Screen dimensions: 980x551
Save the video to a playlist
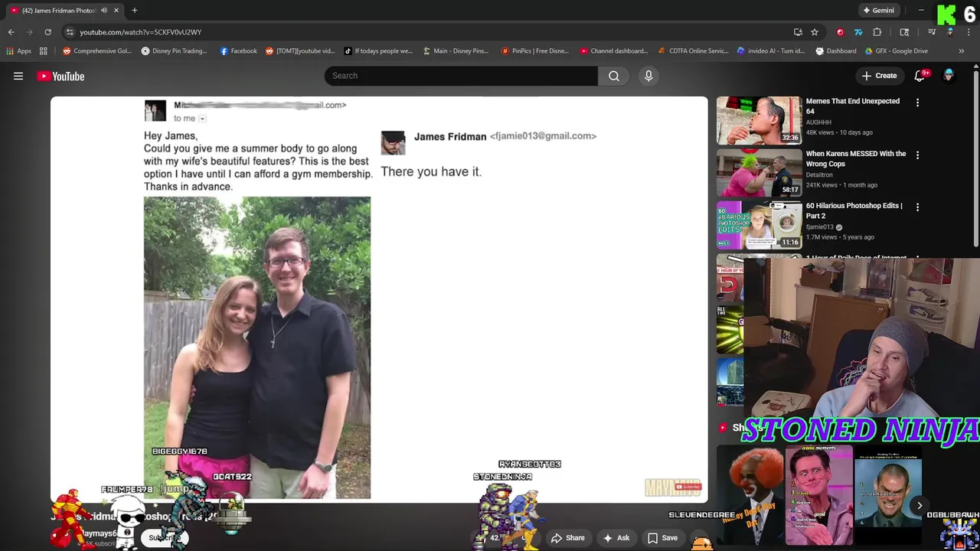tap(663, 538)
